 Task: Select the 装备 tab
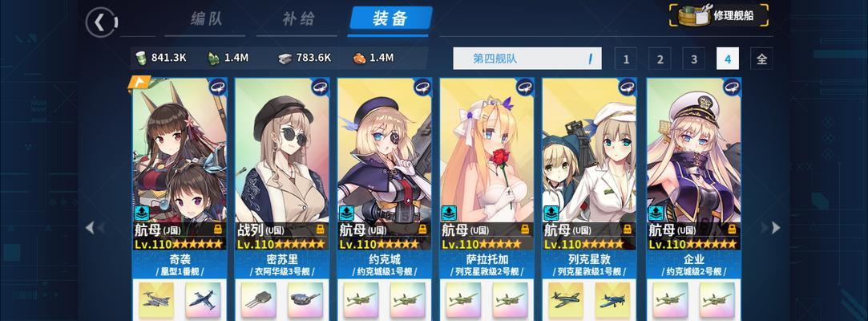point(390,18)
